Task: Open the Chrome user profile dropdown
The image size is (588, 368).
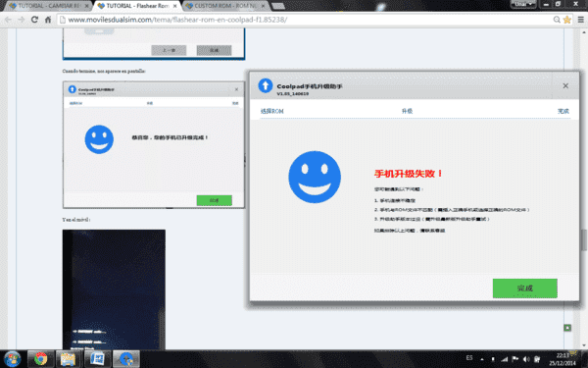Action: coord(522,4)
